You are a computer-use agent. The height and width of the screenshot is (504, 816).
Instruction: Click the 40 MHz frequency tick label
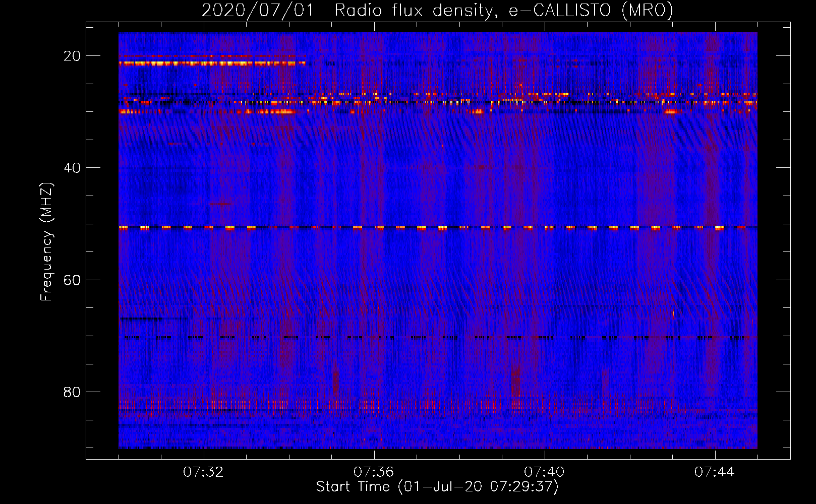click(72, 168)
